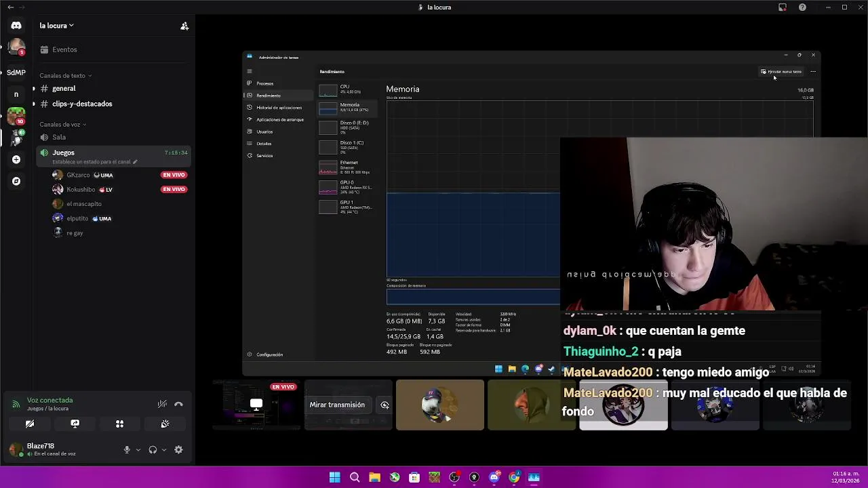Select Usuarios in streamed Task Manager
Screen dimensions: 868x488
pyautogui.click(x=277, y=131)
